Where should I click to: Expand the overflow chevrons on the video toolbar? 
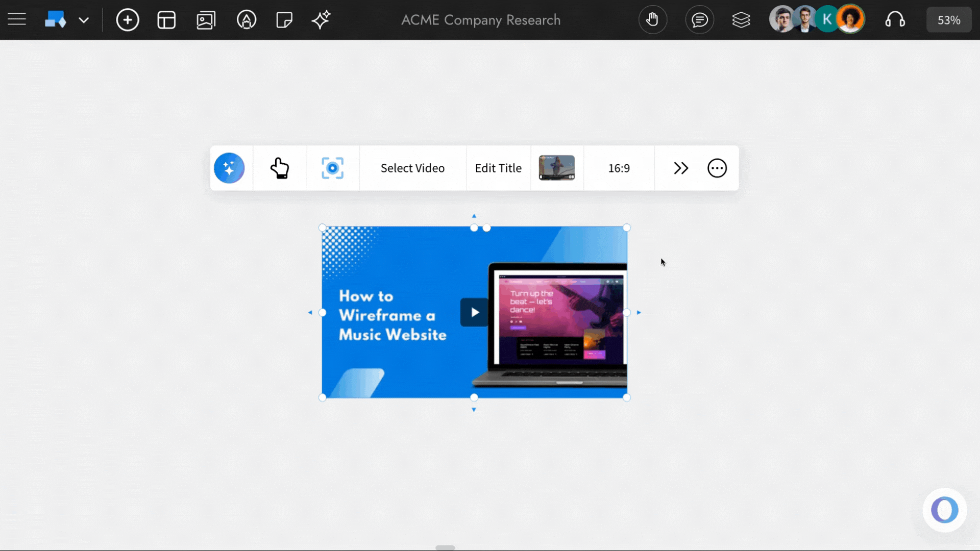pos(681,168)
